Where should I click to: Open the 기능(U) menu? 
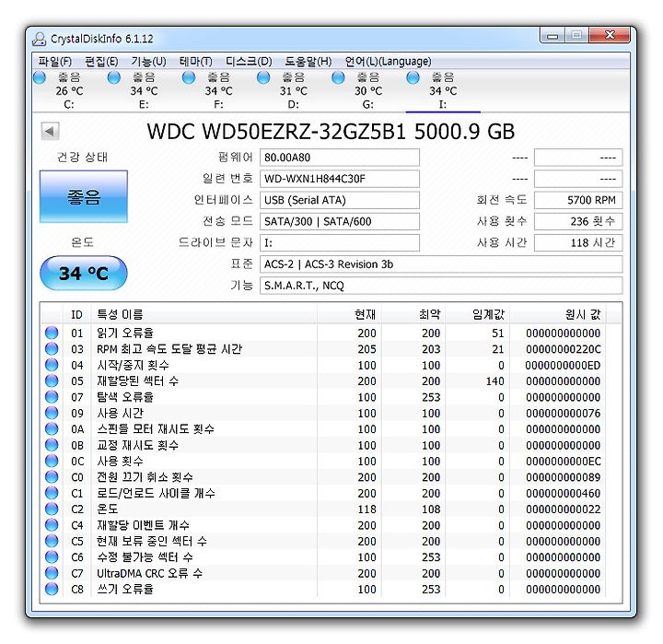coord(148,62)
